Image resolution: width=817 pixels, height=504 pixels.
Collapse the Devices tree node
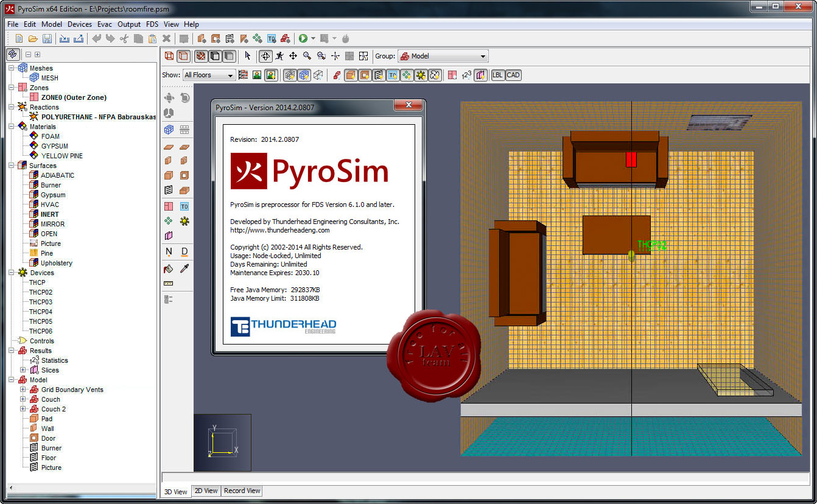[x=12, y=273]
